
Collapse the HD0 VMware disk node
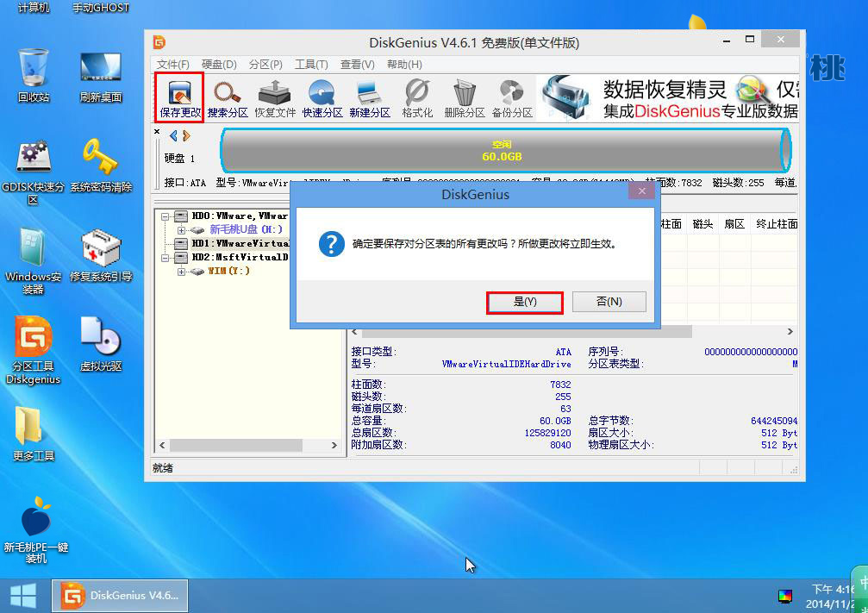165,216
